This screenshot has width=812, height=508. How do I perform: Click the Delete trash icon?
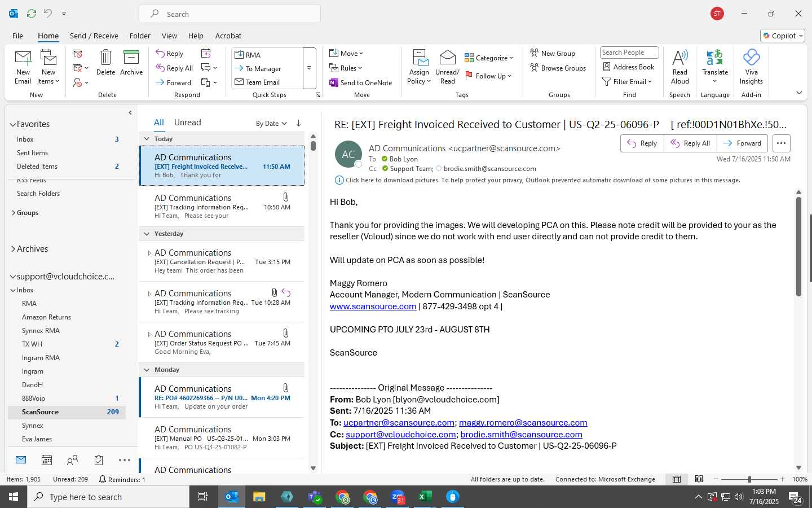tap(105, 62)
